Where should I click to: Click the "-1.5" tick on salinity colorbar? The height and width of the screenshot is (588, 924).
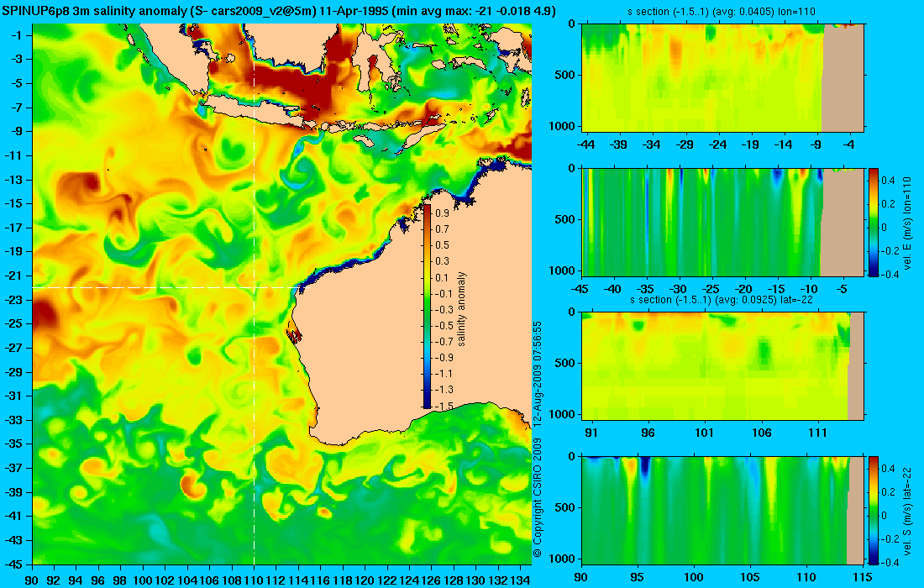443,406
